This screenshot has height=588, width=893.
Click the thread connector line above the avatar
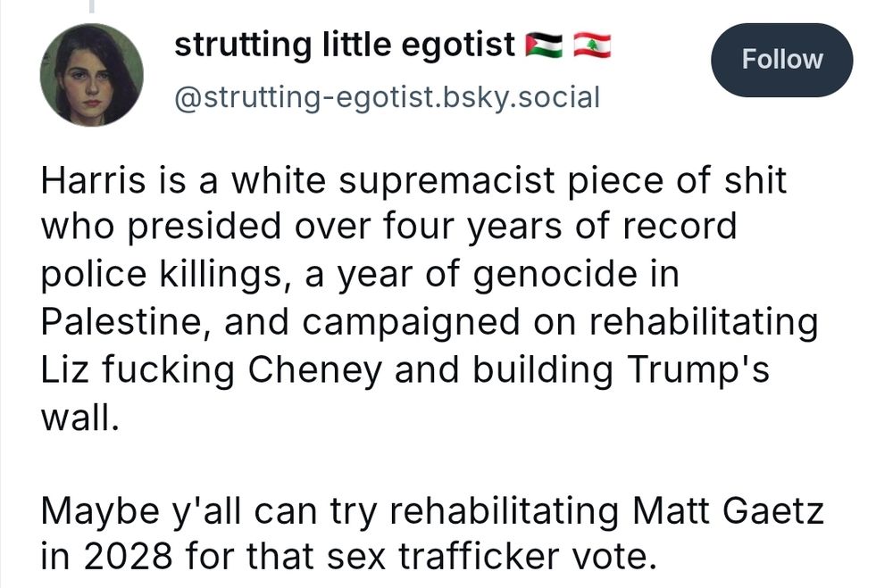click(x=92, y=7)
